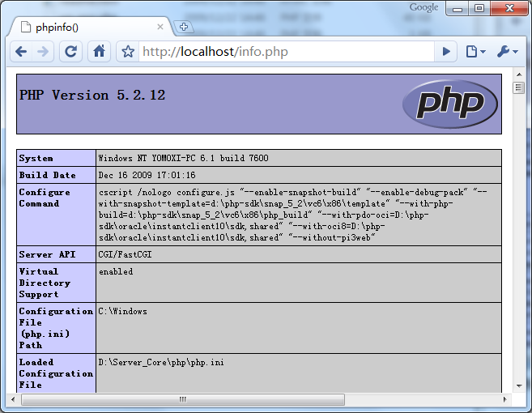Select the phpinfo() tab
The height and width of the screenshot is (413, 532).
click(92, 27)
